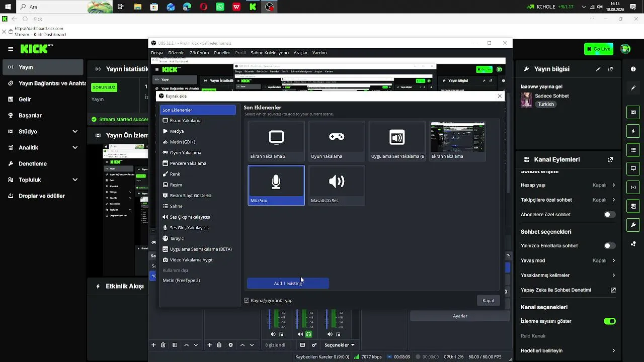Click the Kick info icon in right rail

click(x=633, y=69)
